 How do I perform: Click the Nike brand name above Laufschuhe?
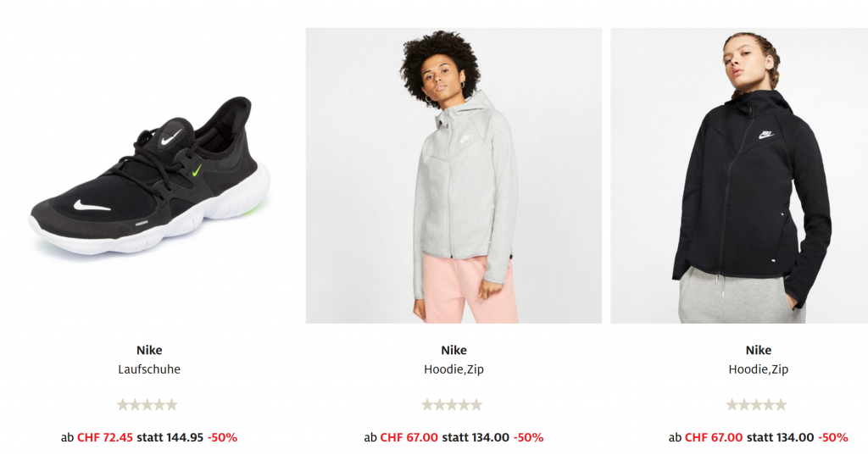pos(149,350)
